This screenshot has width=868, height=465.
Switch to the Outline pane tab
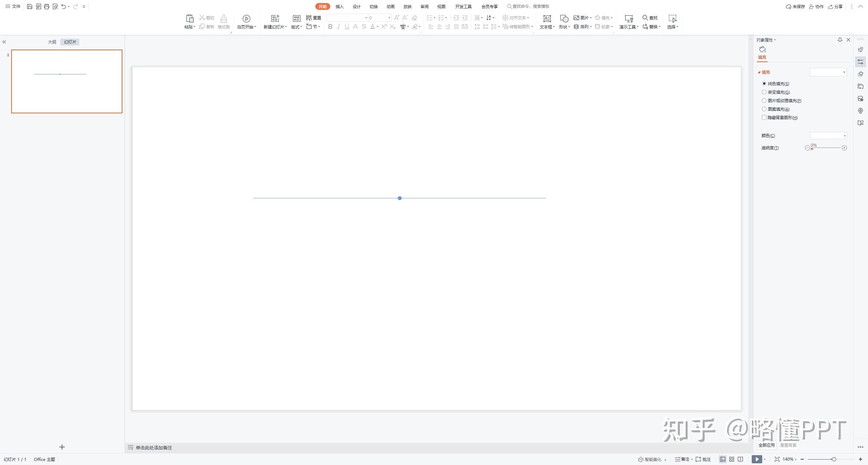click(x=52, y=42)
